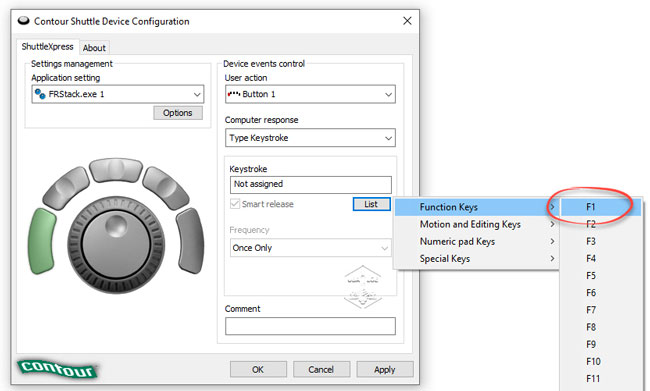
Task: Close the Contour Shuttle configuration window
Action: (407, 21)
